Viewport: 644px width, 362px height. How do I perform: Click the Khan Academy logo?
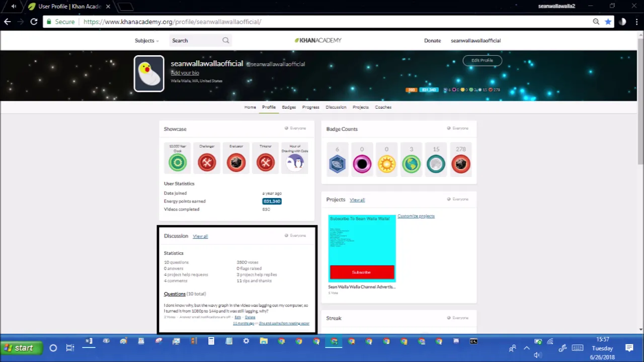(318, 40)
